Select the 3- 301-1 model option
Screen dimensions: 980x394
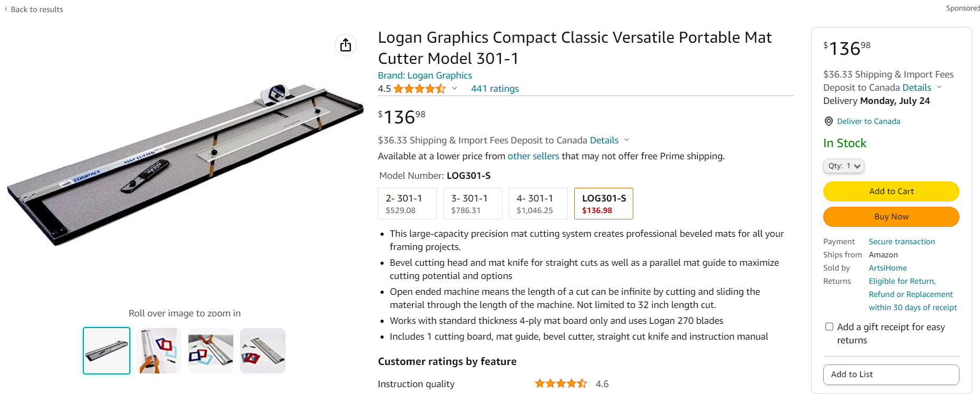pos(473,204)
